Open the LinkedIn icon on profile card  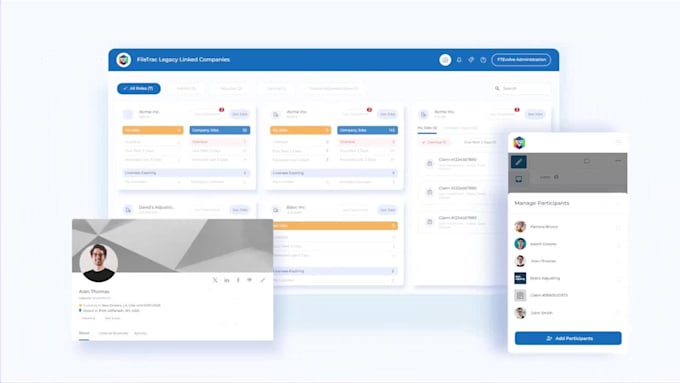[227, 280]
